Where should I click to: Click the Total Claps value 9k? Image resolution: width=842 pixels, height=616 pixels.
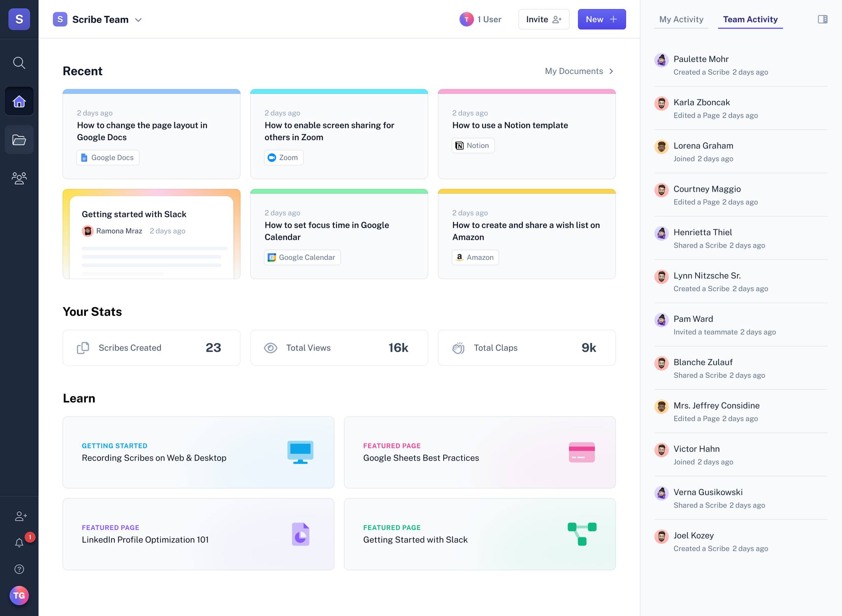pyautogui.click(x=589, y=348)
